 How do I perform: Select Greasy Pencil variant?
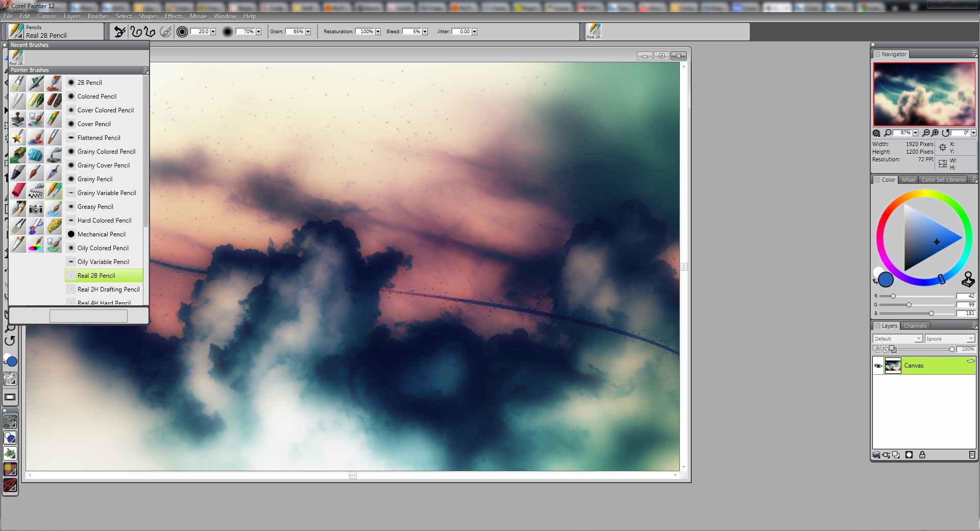click(104, 207)
